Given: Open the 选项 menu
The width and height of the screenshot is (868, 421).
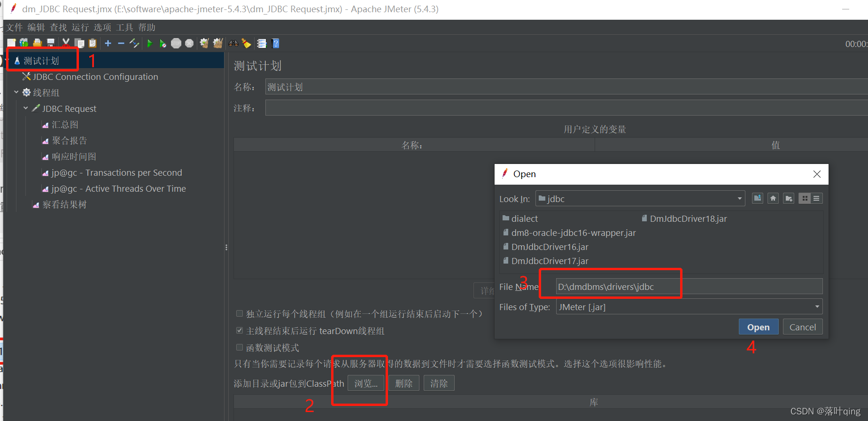Looking at the screenshot, I should (102, 27).
